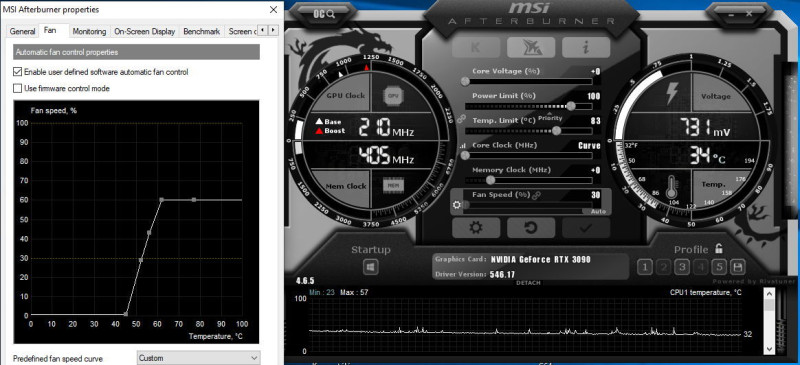Open the On-Screen Display tab
Viewport: 800px width, 365px height.
click(x=144, y=31)
